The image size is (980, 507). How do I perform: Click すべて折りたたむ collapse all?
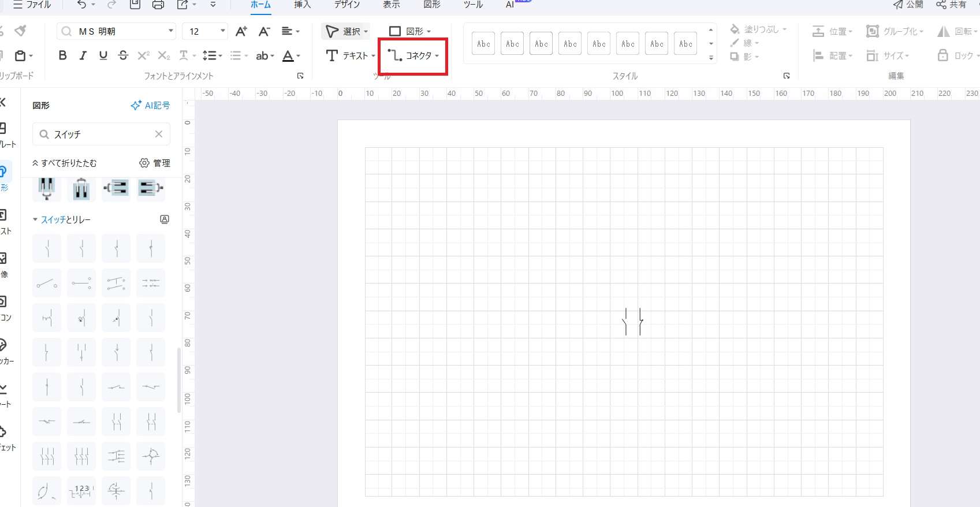[64, 163]
